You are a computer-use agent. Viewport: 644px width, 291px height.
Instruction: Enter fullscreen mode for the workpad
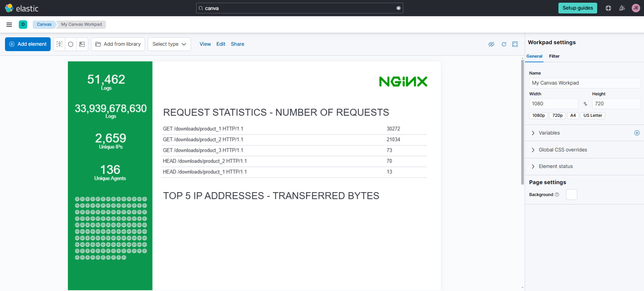tap(515, 44)
